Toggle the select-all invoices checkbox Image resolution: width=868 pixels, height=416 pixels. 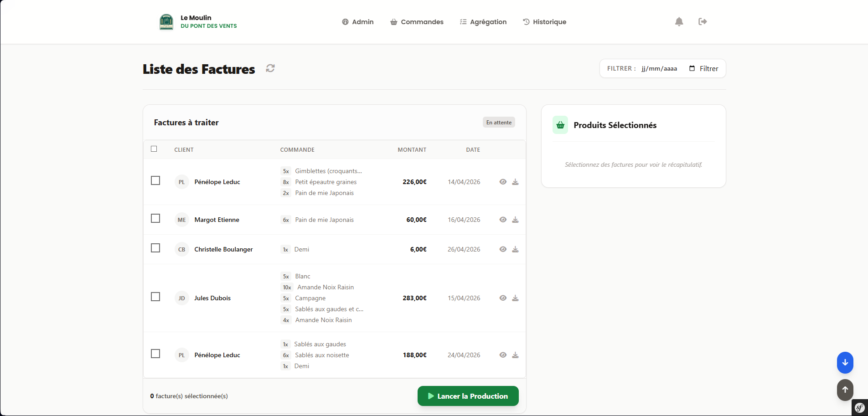pyautogui.click(x=154, y=149)
